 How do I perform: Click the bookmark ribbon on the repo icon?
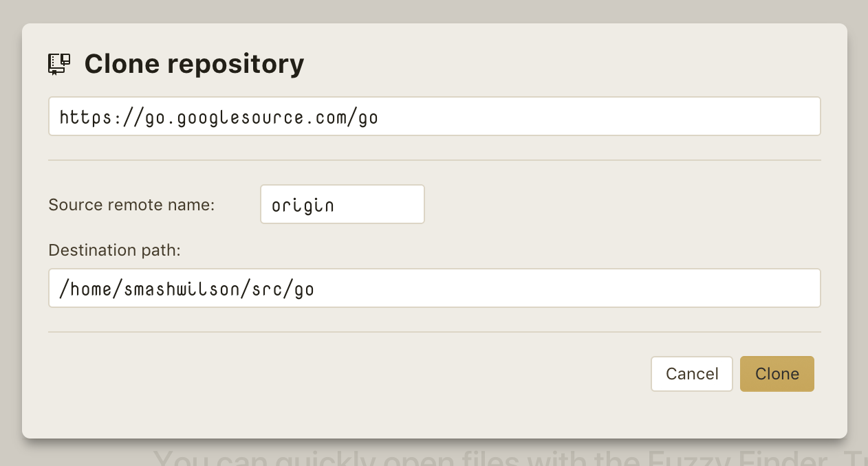(x=56, y=71)
